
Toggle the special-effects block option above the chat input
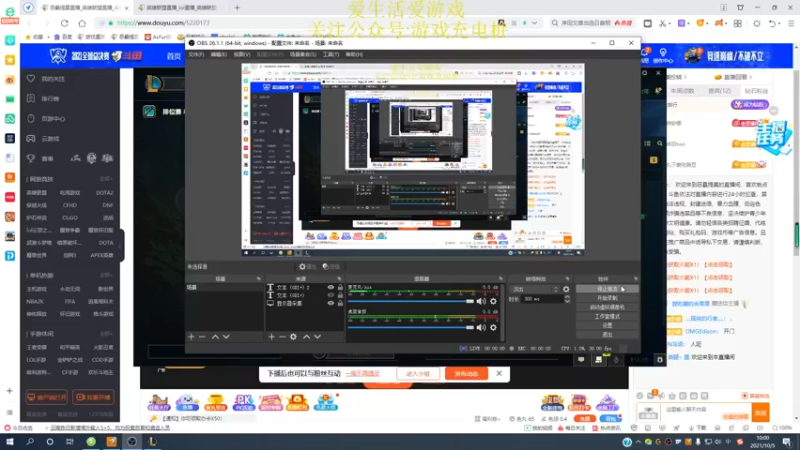tap(756, 396)
